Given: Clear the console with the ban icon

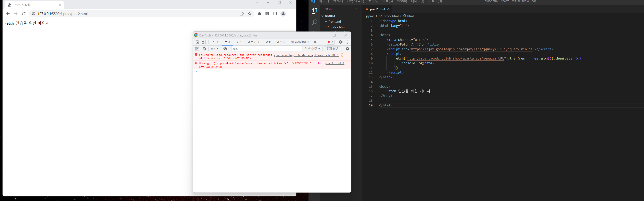Looking at the screenshot, I should [204, 49].
